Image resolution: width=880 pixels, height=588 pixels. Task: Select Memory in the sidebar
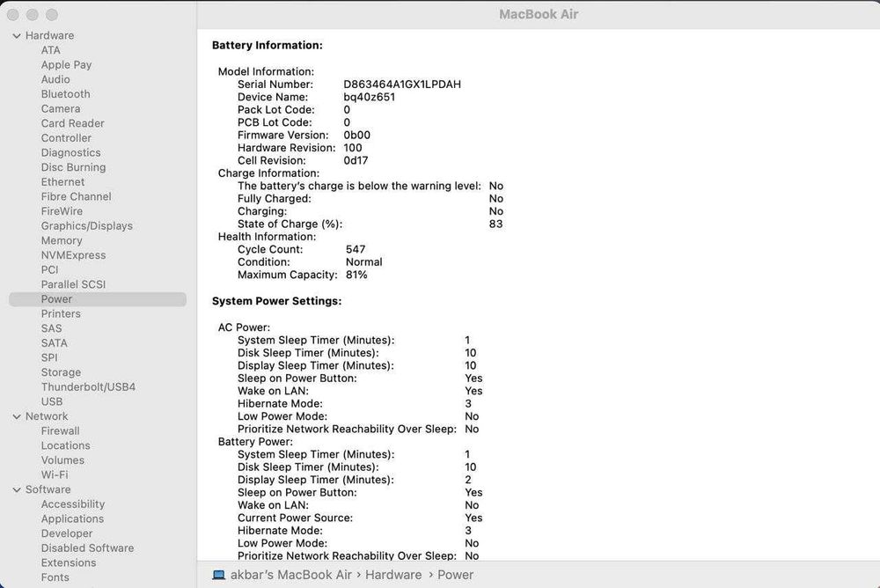point(62,240)
